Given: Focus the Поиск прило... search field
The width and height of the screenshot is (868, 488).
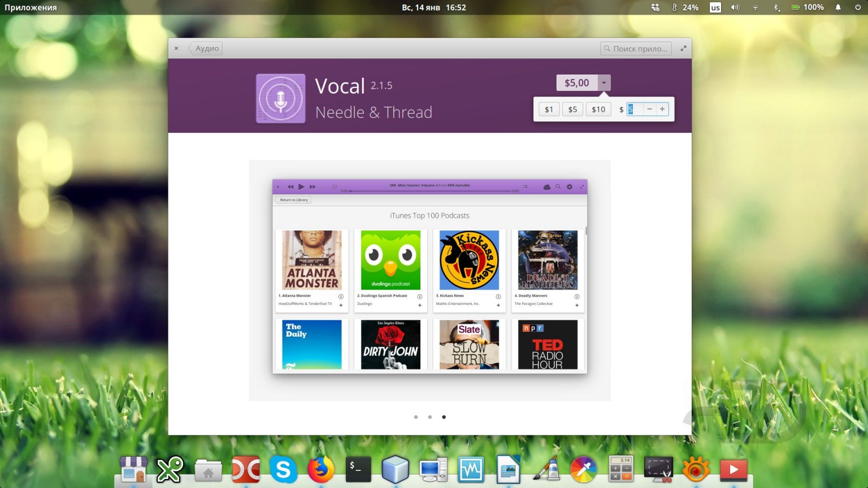Looking at the screenshot, I should [x=636, y=49].
